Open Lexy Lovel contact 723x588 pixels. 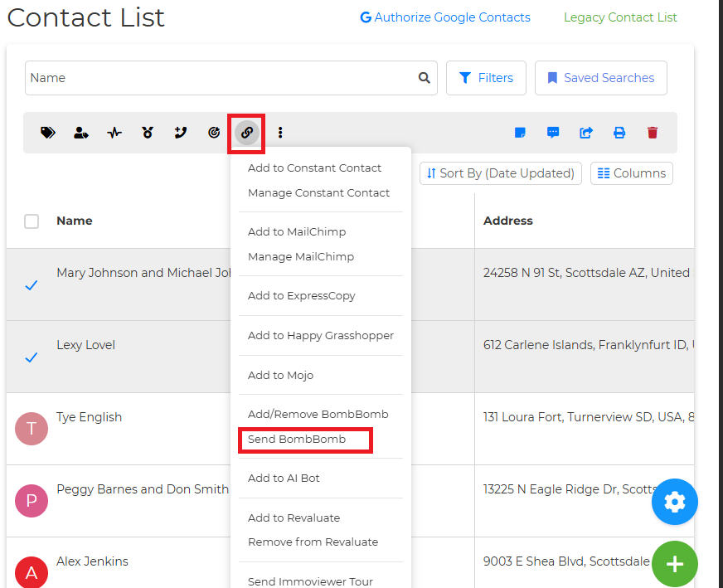[85, 345]
